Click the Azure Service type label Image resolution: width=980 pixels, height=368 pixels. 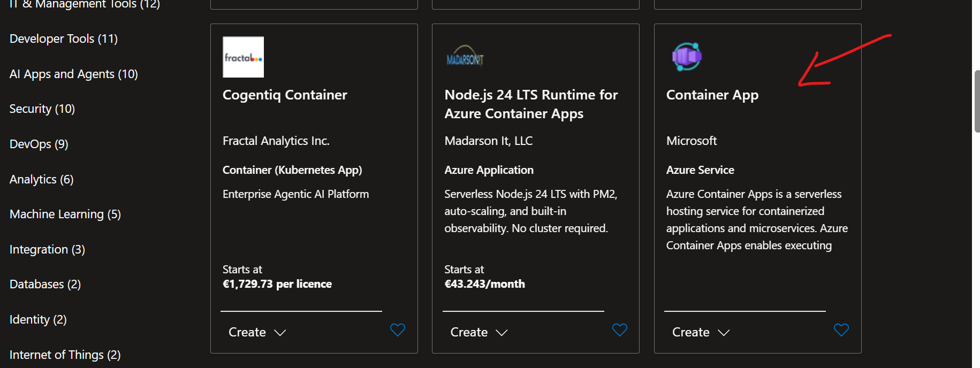coord(700,170)
